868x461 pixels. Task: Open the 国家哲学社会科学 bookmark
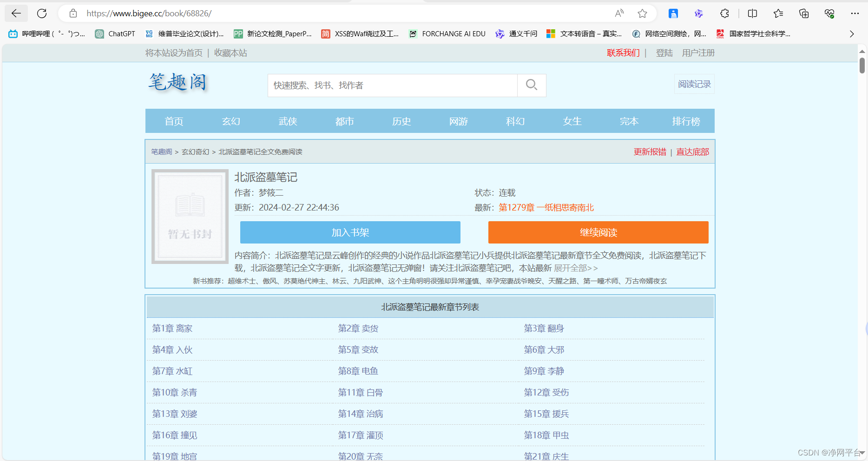[x=753, y=34]
